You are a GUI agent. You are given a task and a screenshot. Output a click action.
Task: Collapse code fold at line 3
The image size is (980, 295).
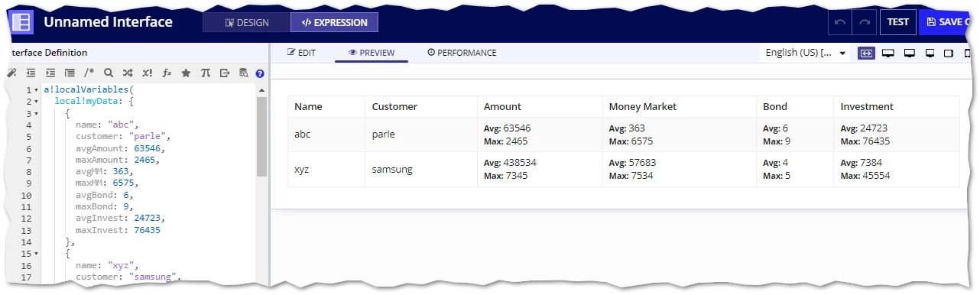37,113
